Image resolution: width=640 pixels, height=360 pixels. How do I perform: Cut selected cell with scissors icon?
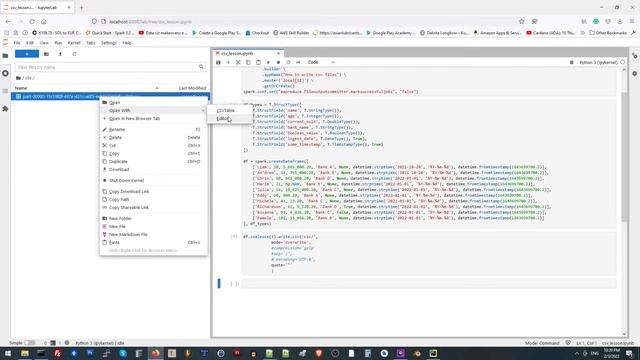pyautogui.click(x=238, y=62)
